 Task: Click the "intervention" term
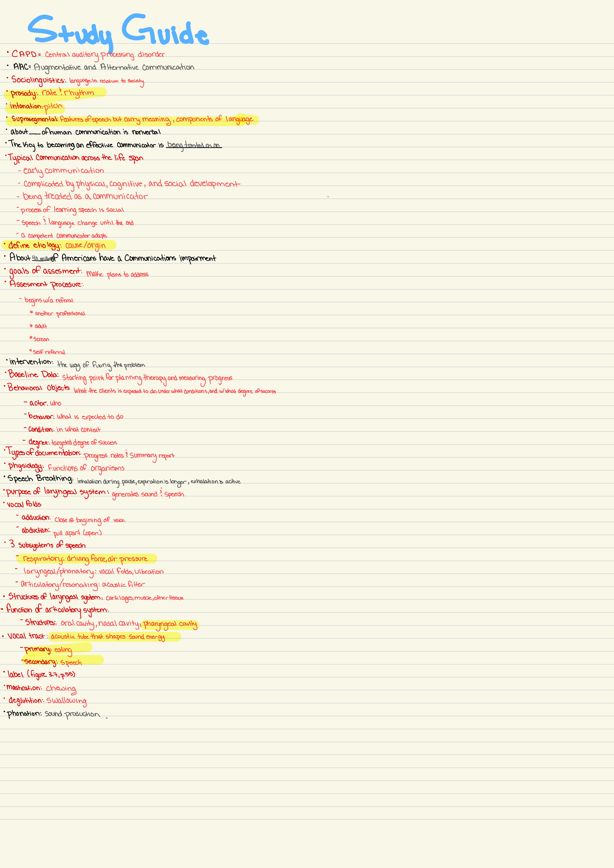coord(31,362)
